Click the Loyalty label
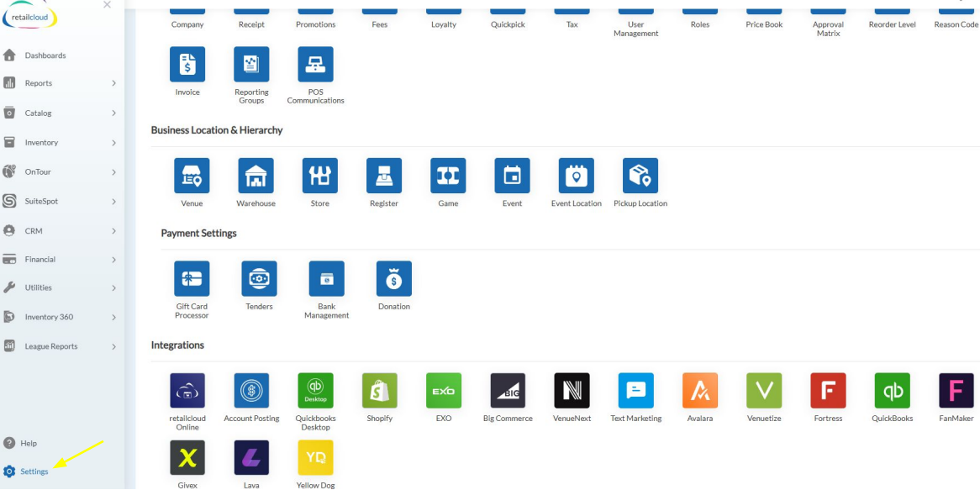Screen dimensions: 980x490 (444, 24)
